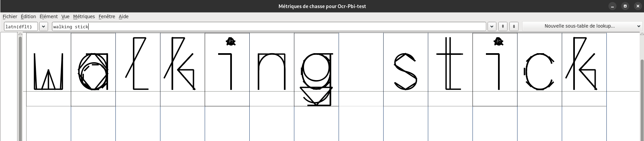Screen dimensions: 644x141
Task: Select the 'a' glyph cell
Action: (x=93, y=71)
